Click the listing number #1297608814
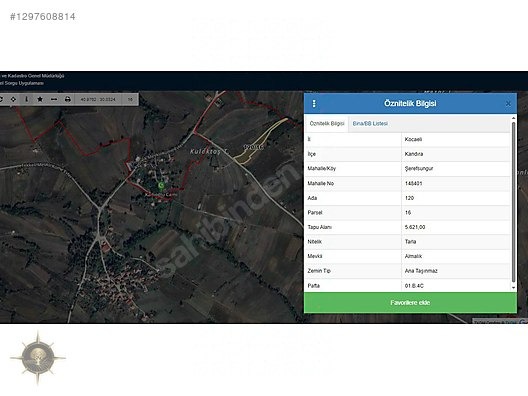The image size is (528, 396). point(43,16)
